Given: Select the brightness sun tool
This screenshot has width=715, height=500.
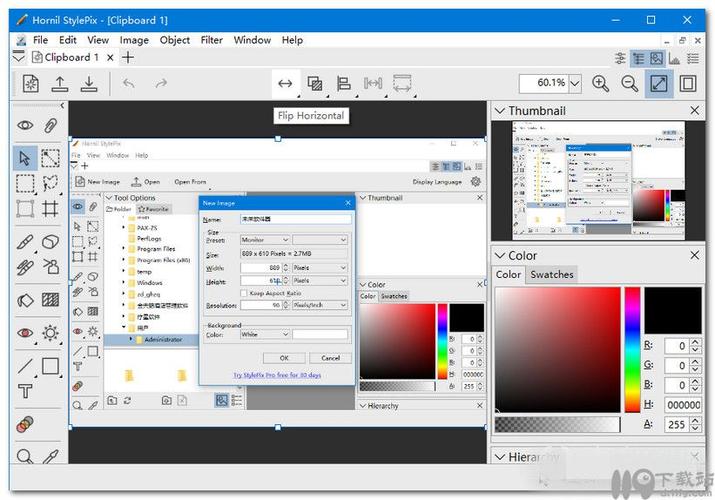Looking at the screenshot, I should (x=50, y=333).
